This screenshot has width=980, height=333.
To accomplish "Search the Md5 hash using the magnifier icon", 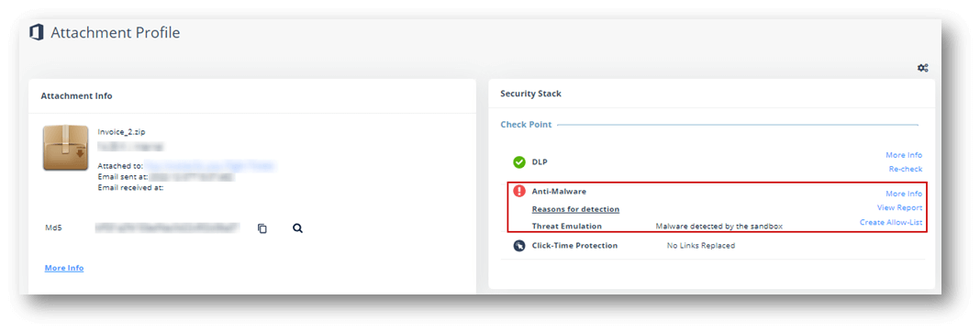I will pyautogui.click(x=297, y=228).
